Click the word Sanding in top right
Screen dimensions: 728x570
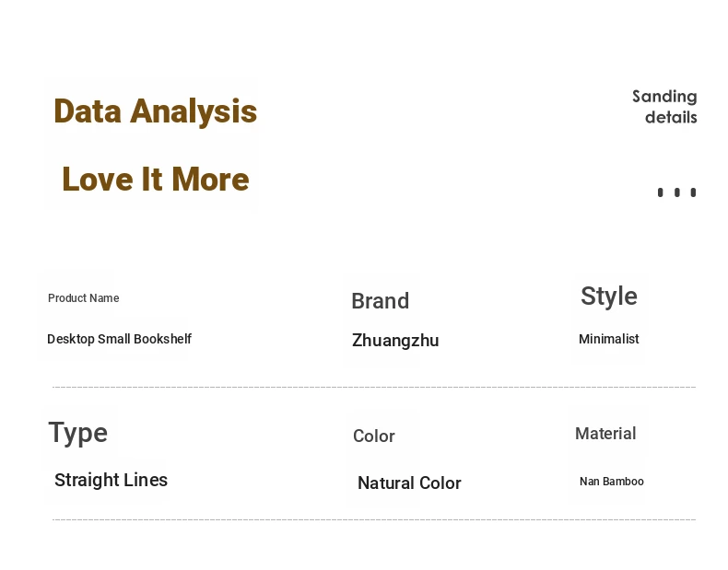pyautogui.click(x=664, y=97)
